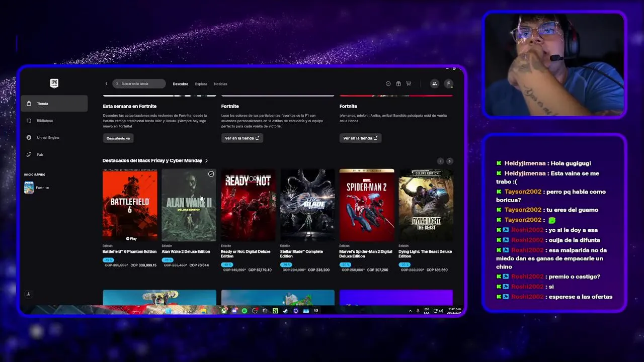
Task: Click Dying Light: The Beast Deluxe Edition title
Action: pyautogui.click(x=425, y=254)
